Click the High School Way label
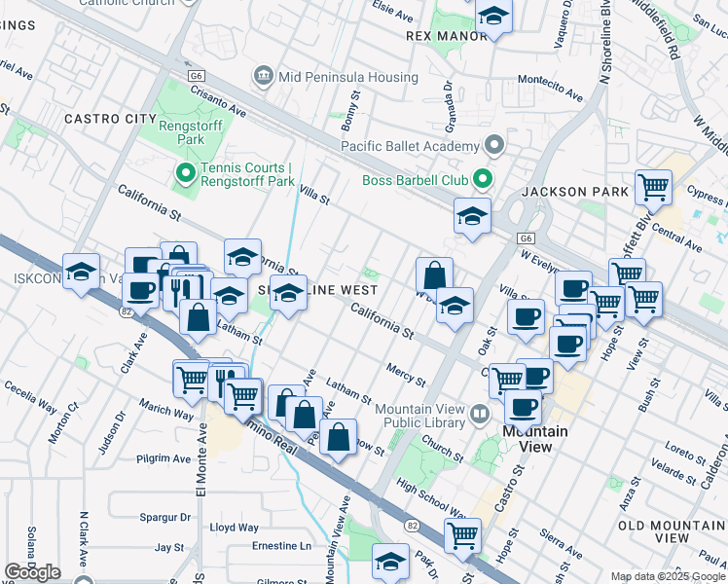 430,498
